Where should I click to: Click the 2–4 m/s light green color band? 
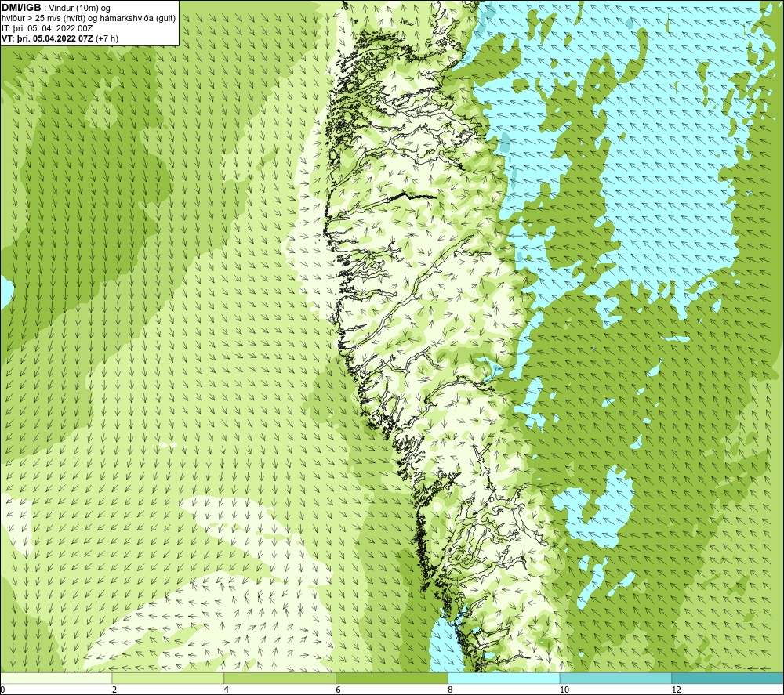pyautogui.click(x=168, y=678)
